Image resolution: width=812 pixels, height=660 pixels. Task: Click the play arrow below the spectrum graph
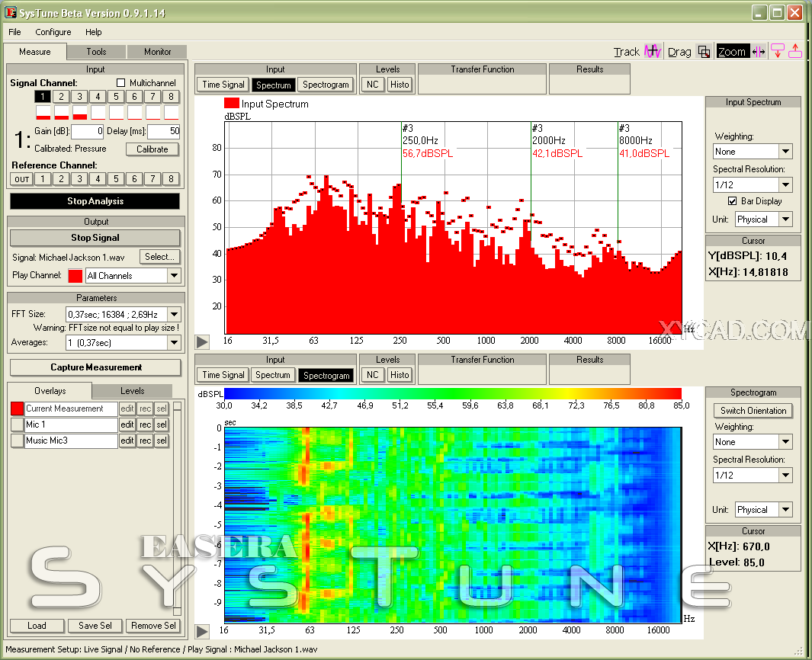coord(202,341)
